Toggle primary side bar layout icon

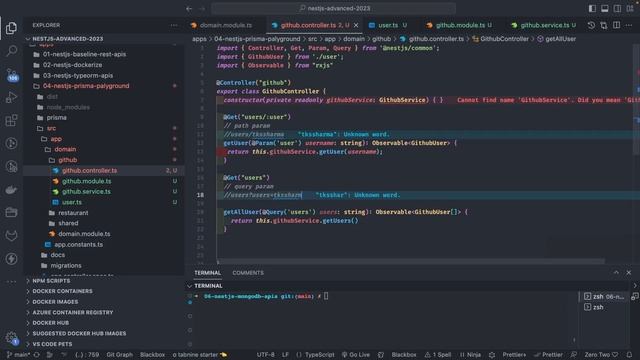click(x=592, y=9)
